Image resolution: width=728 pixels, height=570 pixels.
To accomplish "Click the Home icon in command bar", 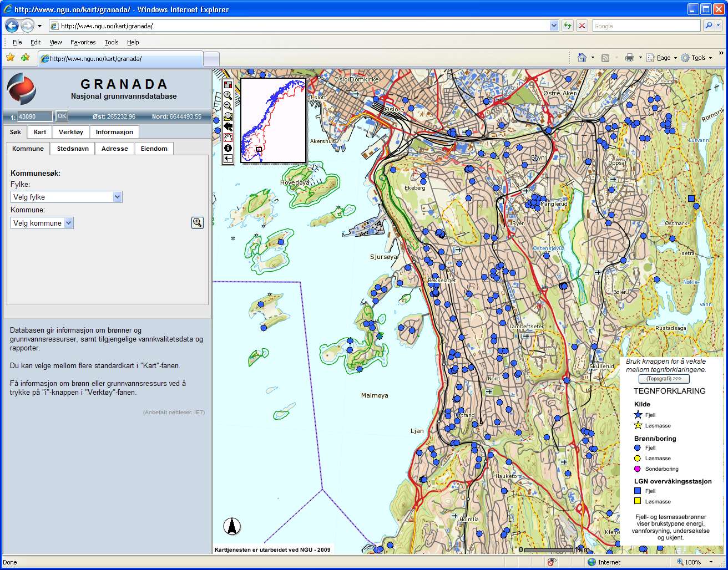I will [x=582, y=58].
